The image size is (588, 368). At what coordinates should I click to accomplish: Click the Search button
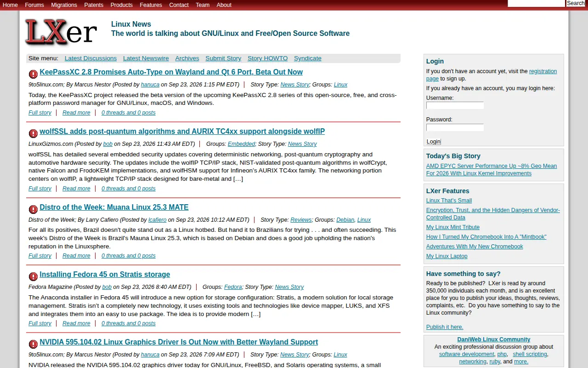click(576, 3)
